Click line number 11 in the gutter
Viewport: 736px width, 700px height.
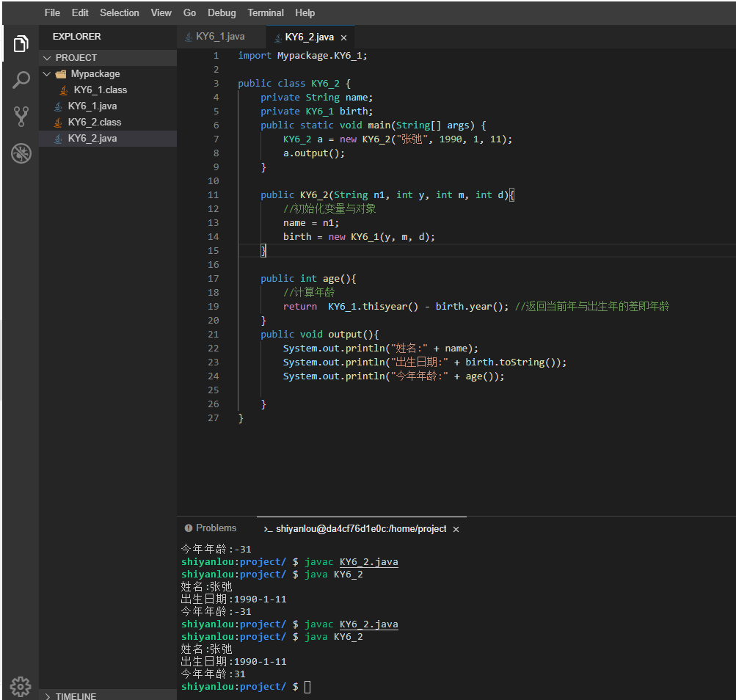pos(213,195)
